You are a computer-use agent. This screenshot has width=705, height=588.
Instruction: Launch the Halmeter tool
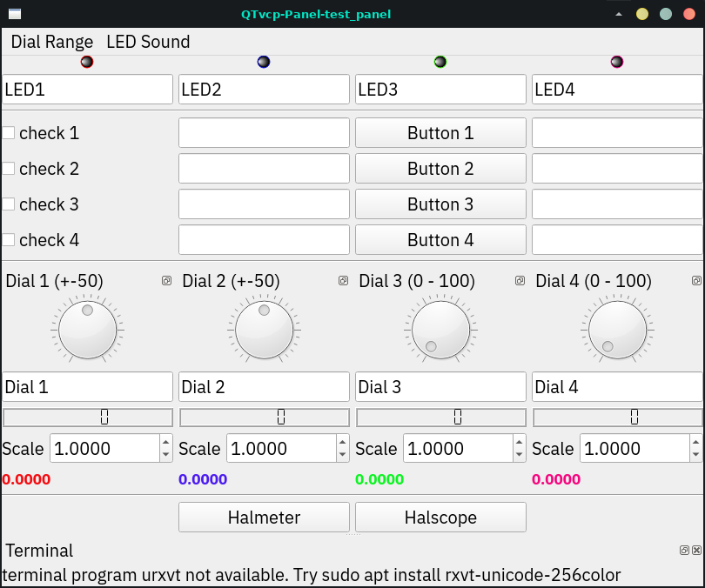click(264, 518)
